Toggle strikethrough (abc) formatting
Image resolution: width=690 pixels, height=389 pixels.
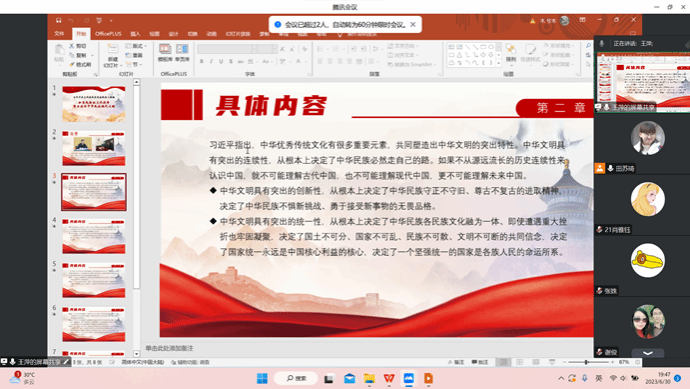coord(241,61)
